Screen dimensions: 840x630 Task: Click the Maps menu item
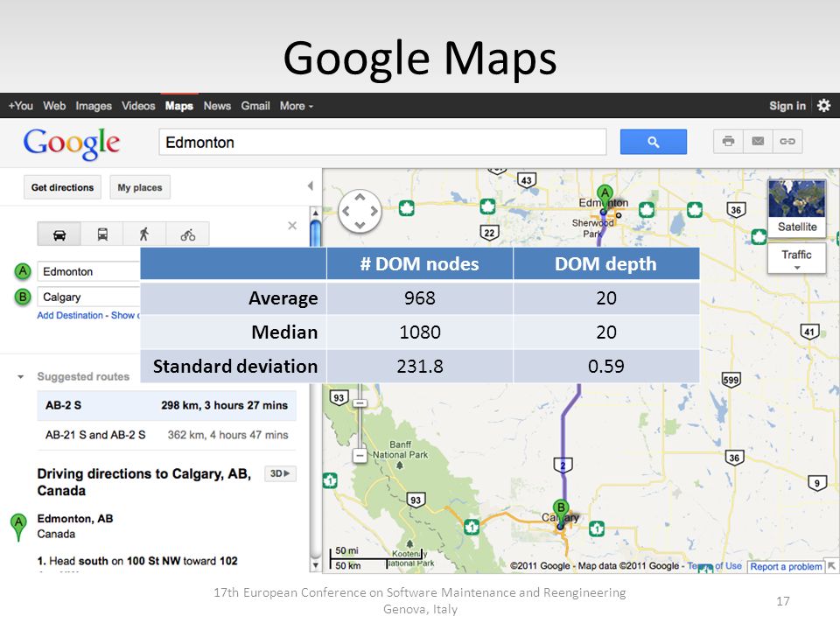coord(178,106)
